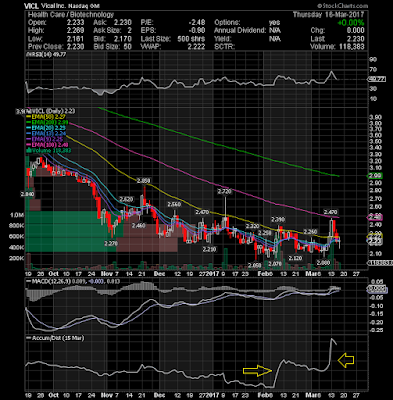Click the Prev Close label
The height and width of the screenshot is (400, 393).
45,47
